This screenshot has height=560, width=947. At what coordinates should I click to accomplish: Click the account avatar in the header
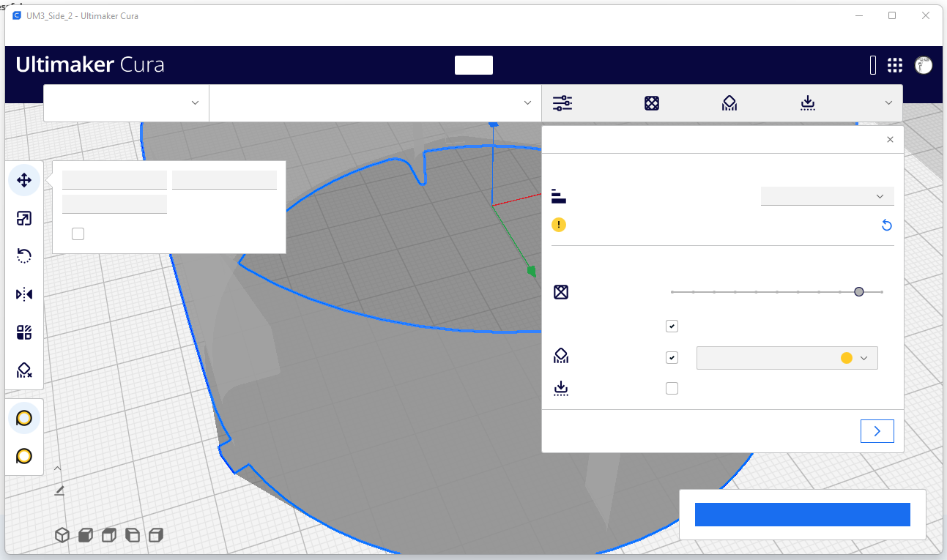click(923, 65)
